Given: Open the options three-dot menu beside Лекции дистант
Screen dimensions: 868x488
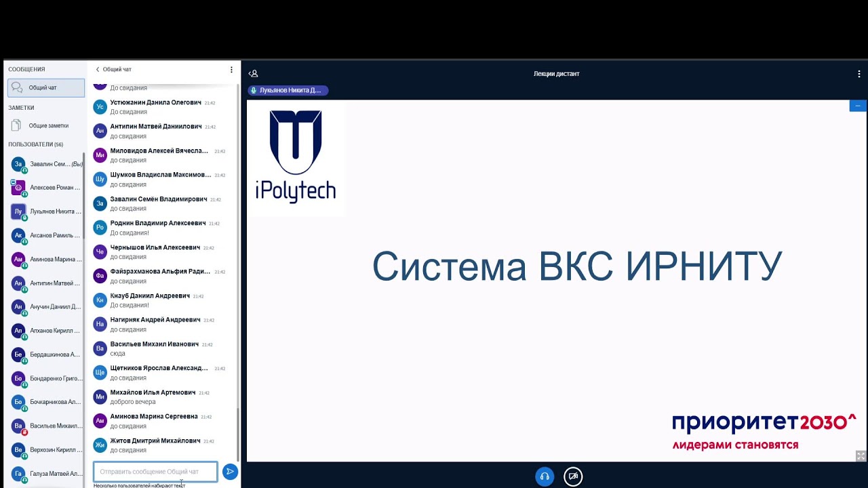Looking at the screenshot, I should click(x=859, y=74).
